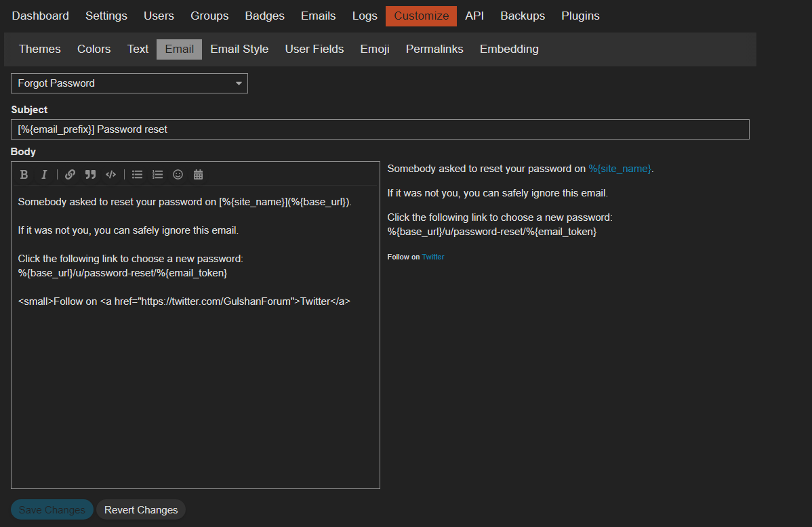Go to Users admin tab
This screenshot has width=812, height=527.
159,16
